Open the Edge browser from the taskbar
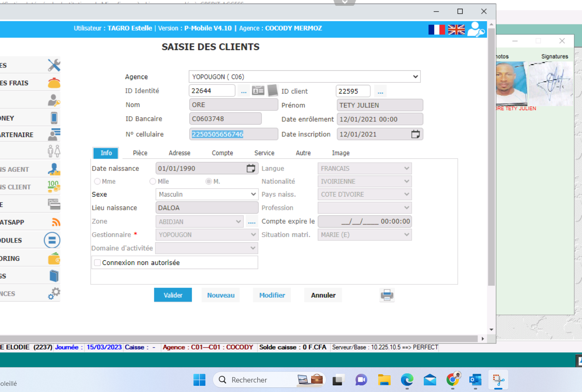The image size is (582, 392). tap(407, 380)
